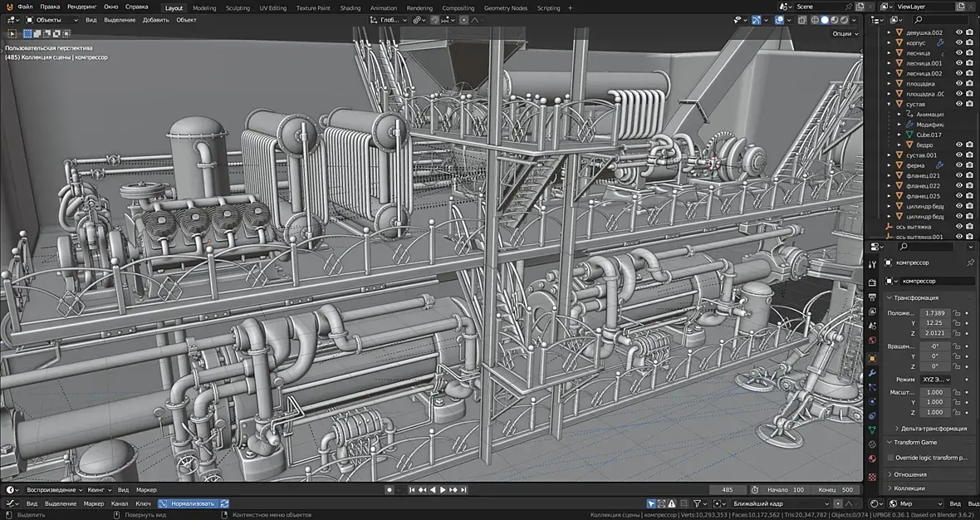Screen dimensions: 980x520
Task: Collapse the сустав tree item
Action: coord(889,104)
